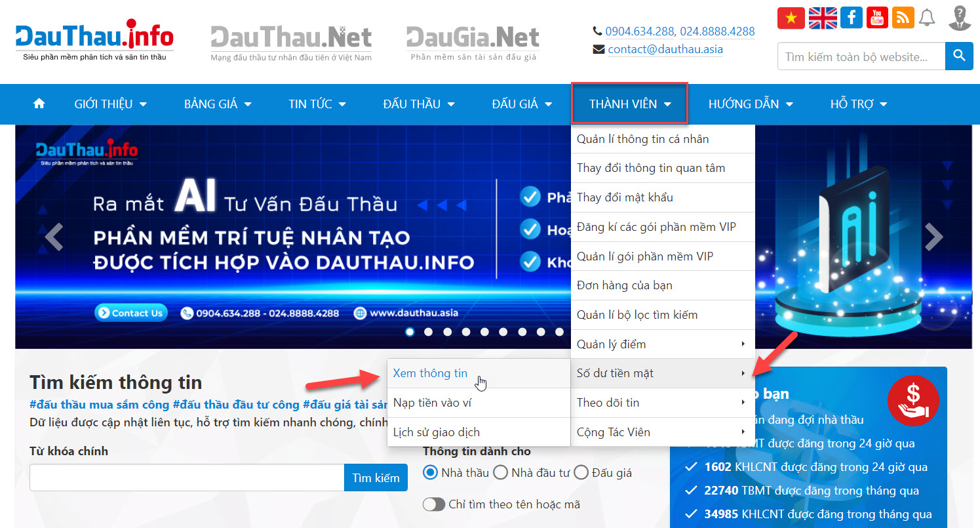Open 'Đăng kí các gói phần mềm VIP'
The width and height of the screenshot is (980, 528).
coord(663,227)
